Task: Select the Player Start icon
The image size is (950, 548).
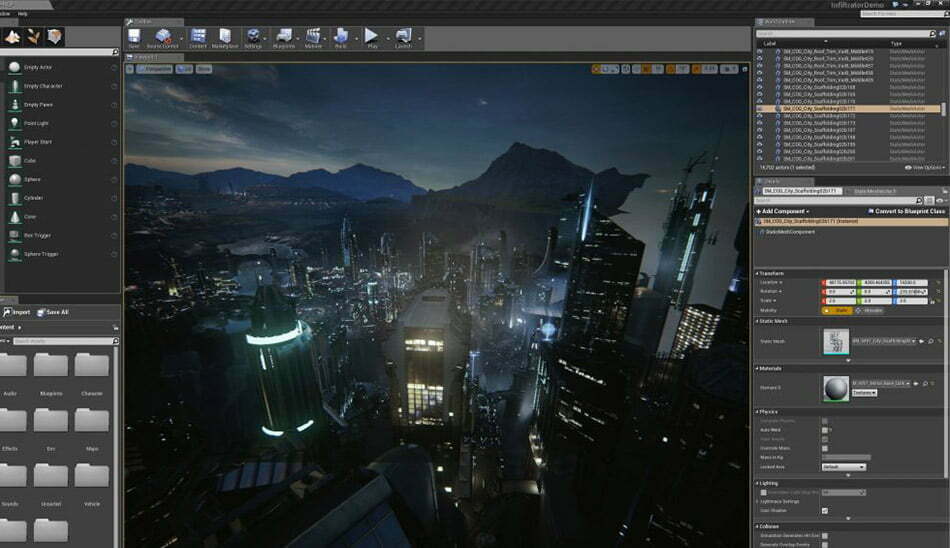Action: click(x=15, y=142)
